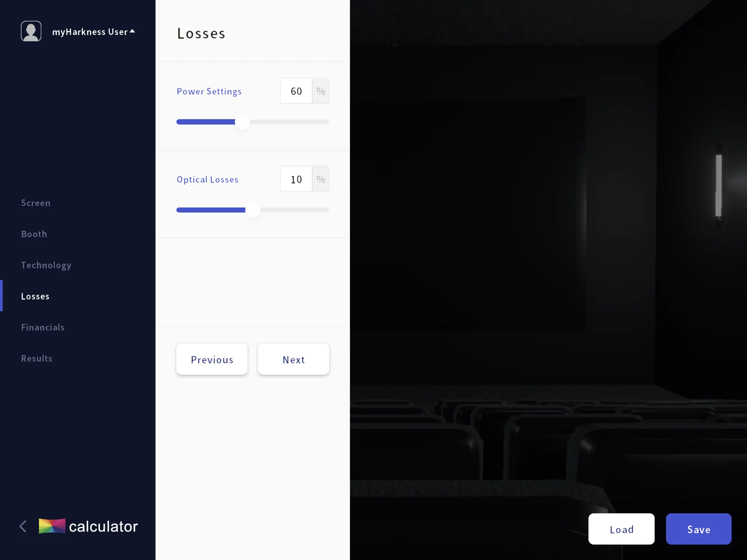The width and height of the screenshot is (747, 560).
Task: Click the Financials navigation icon
Action: pos(42,326)
